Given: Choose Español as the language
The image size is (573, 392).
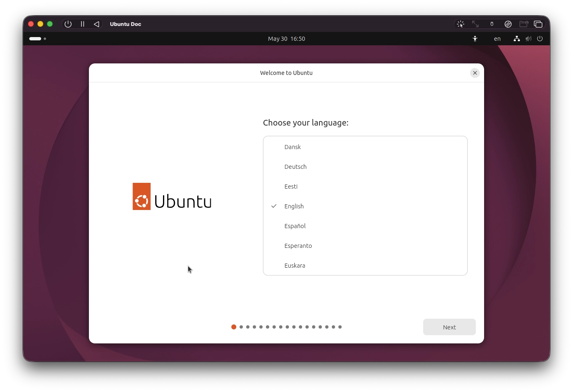Looking at the screenshot, I should coord(365,226).
